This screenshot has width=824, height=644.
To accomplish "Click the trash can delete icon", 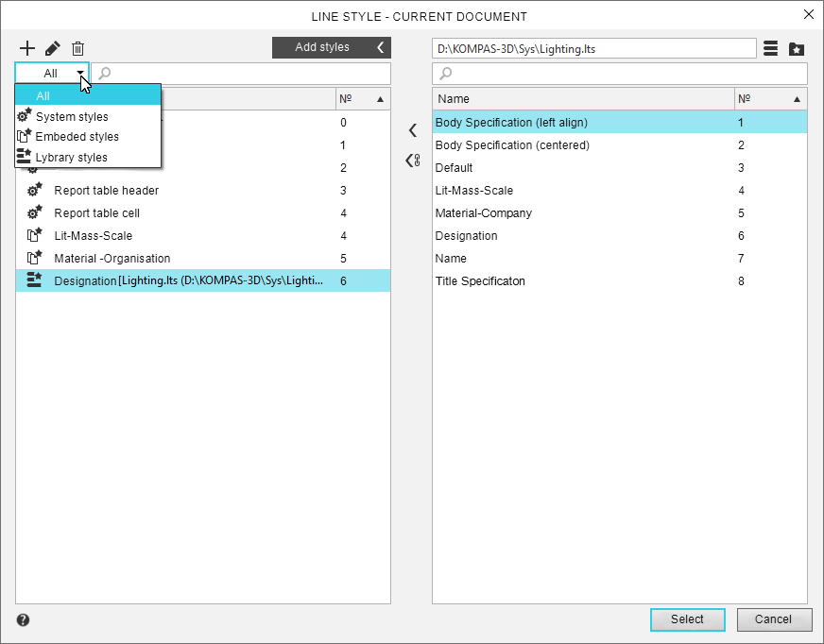I will [78, 48].
